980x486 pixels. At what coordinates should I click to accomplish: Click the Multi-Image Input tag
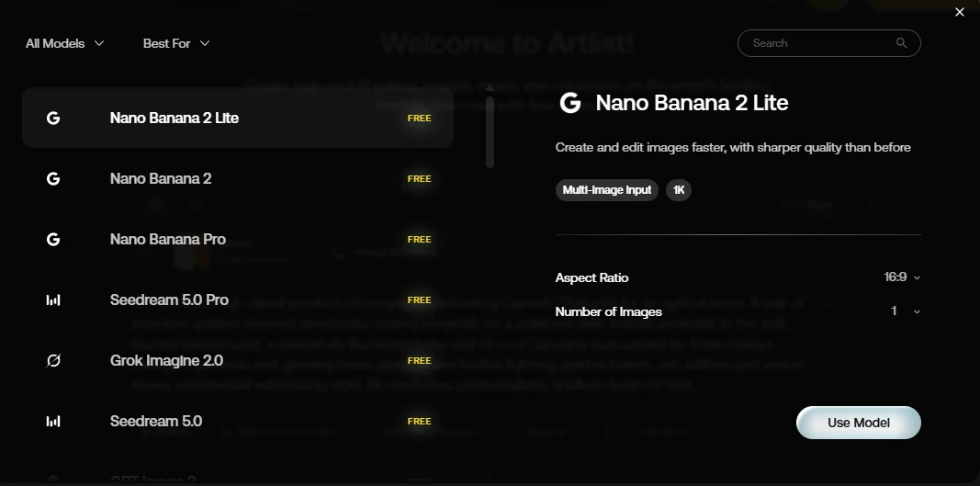(607, 190)
